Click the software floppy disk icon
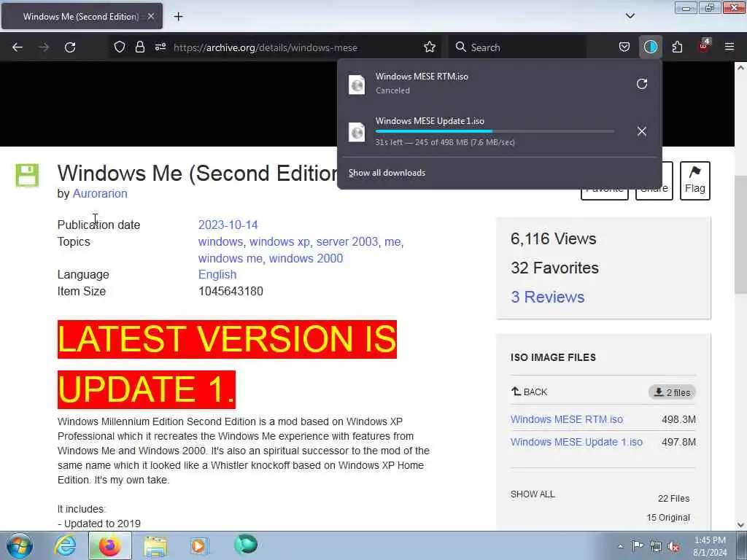 click(x=27, y=175)
